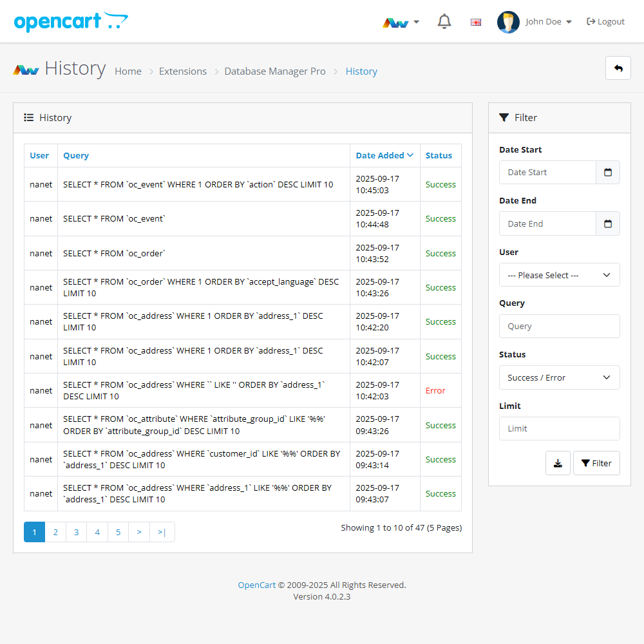The width and height of the screenshot is (644, 644).
Task: Expand the Status Success / Error dropdown
Action: click(559, 377)
